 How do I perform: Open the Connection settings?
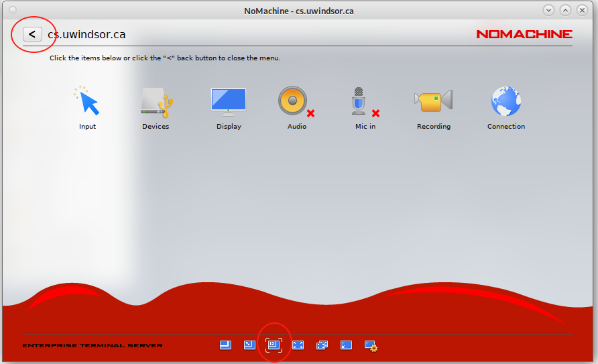click(506, 108)
